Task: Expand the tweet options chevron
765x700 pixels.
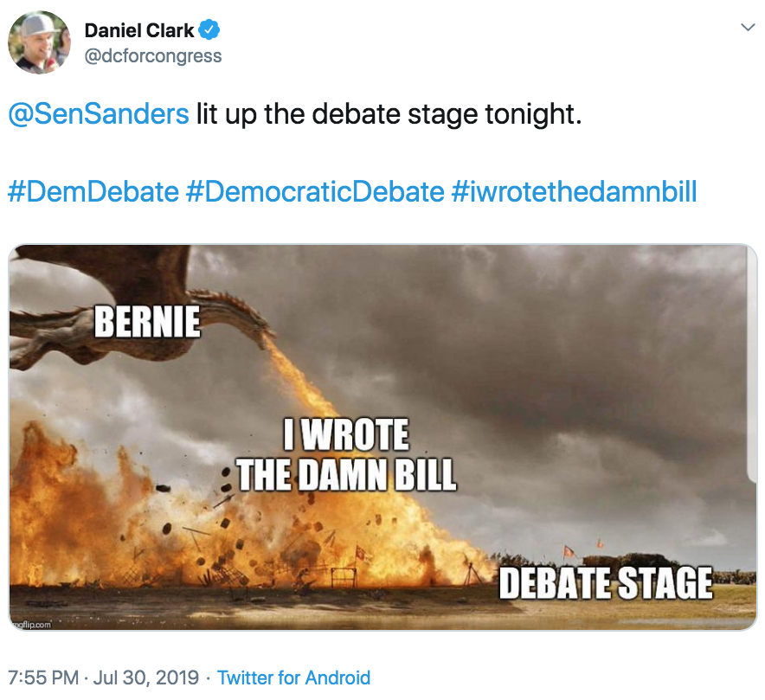Action: 748,27
